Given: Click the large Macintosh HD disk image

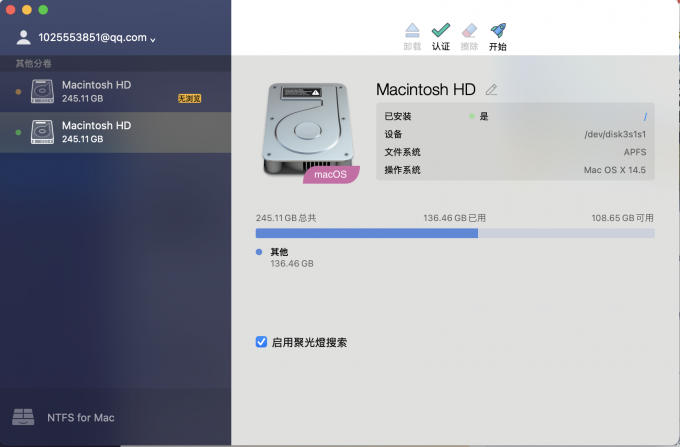Looking at the screenshot, I should tap(308, 129).
